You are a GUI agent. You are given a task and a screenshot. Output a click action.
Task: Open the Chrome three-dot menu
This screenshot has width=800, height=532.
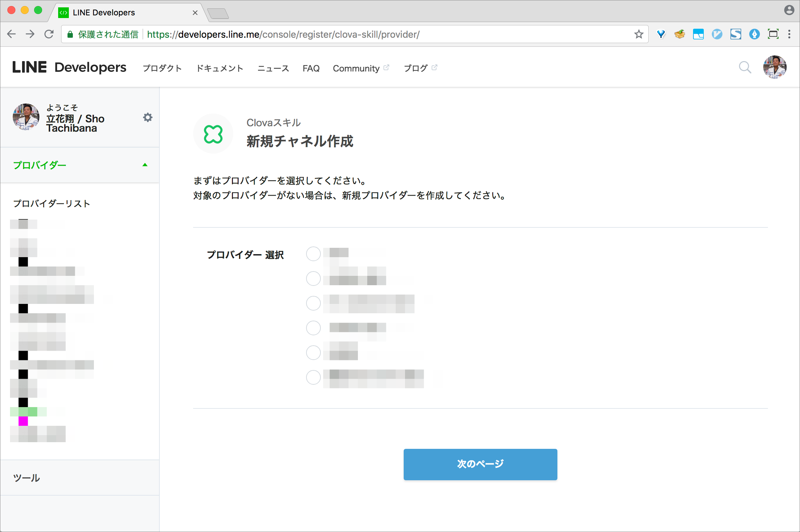click(x=789, y=34)
